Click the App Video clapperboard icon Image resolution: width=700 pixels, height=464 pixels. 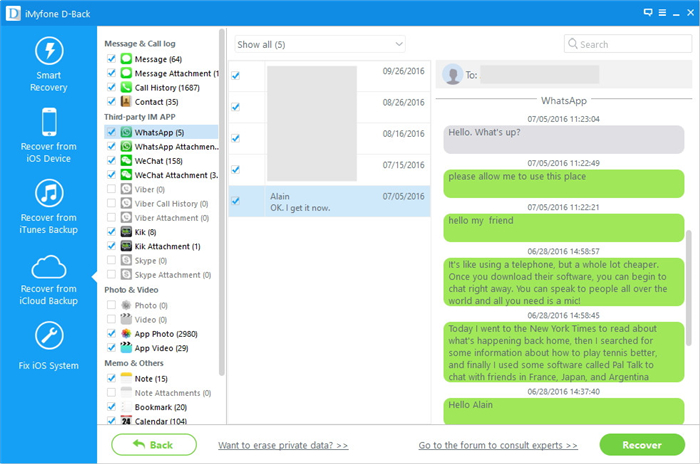(126, 348)
